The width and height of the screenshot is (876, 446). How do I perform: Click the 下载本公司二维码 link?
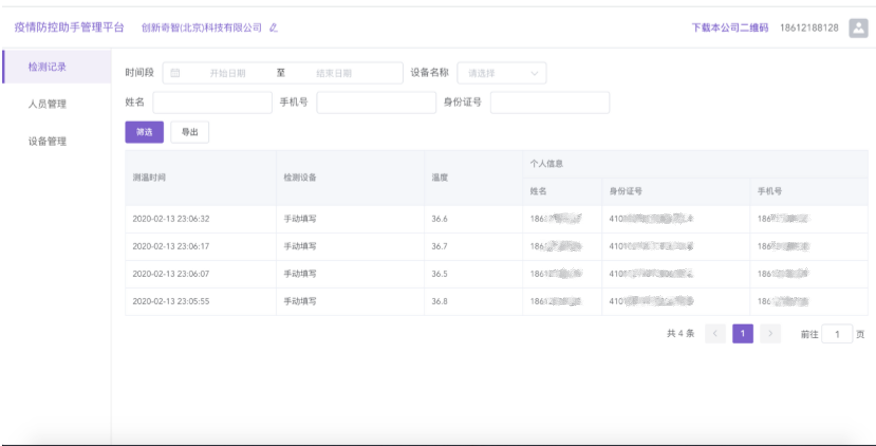tap(730, 28)
